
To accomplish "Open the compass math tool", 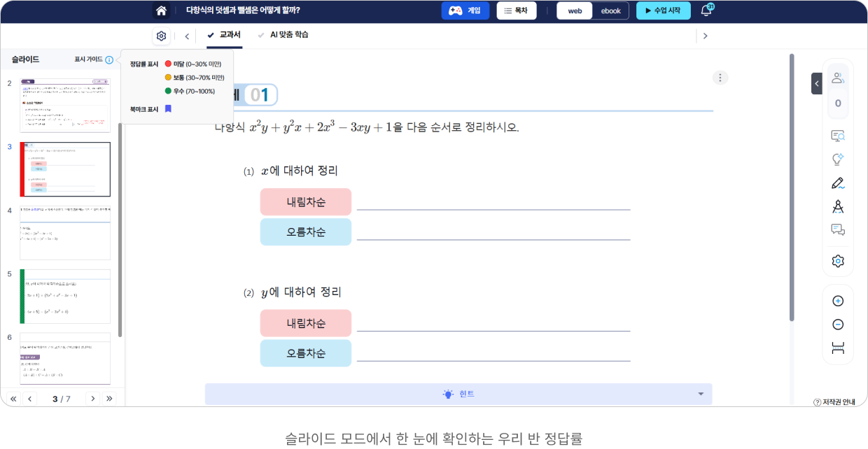I will point(837,206).
